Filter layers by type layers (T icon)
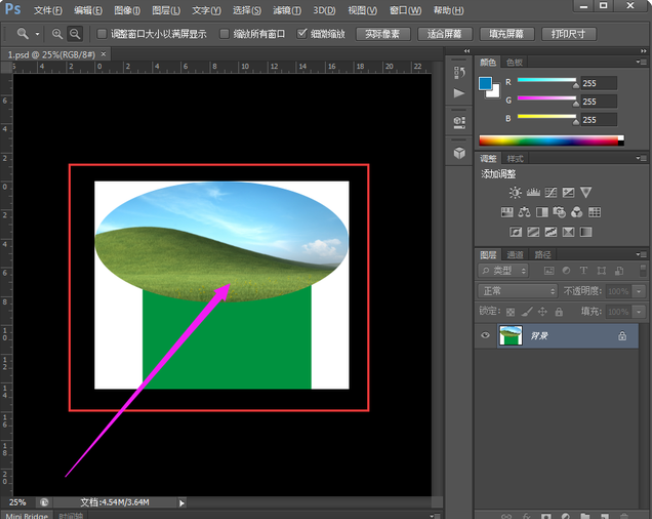652x519 pixels. point(584,271)
